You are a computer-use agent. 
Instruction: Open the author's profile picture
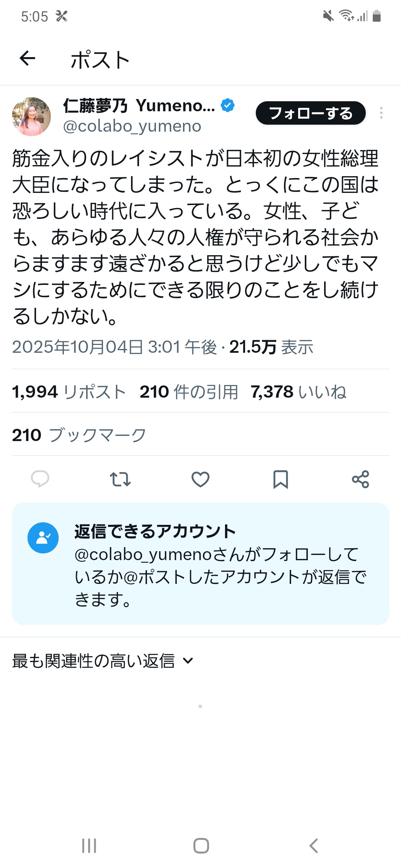[32, 116]
